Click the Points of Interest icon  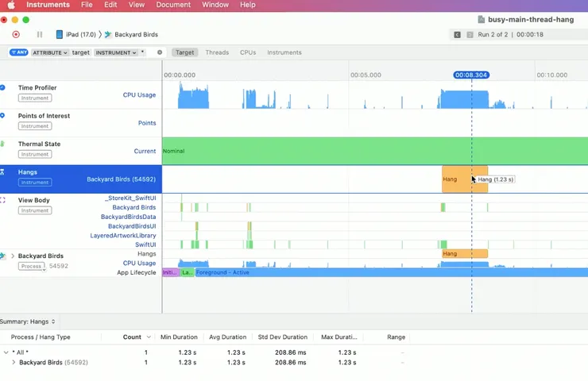click(x=2, y=116)
